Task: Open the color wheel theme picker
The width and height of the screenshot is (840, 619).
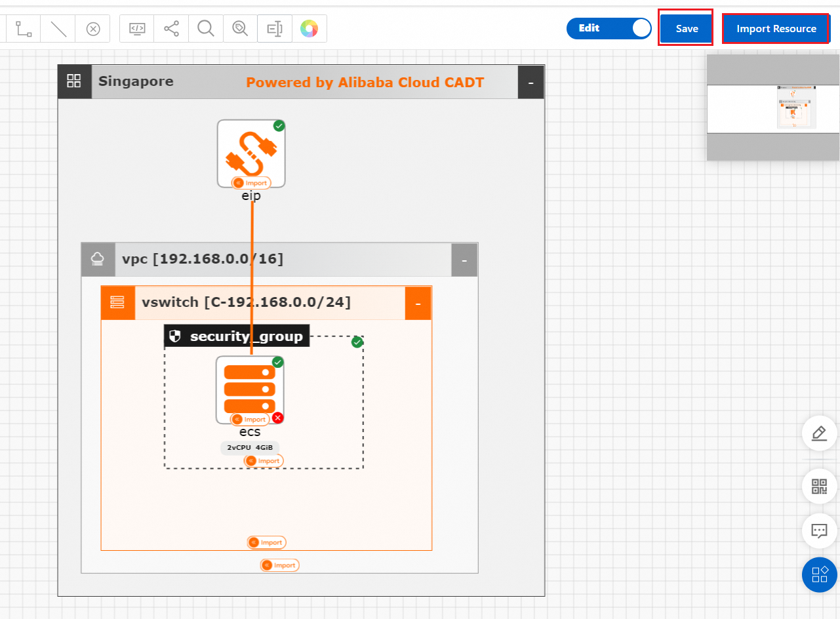Action: pos(309,29)
